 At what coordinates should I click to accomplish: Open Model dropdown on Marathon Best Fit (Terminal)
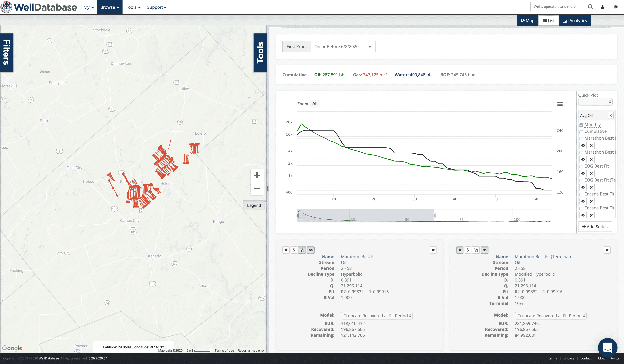tap(550, 316)
